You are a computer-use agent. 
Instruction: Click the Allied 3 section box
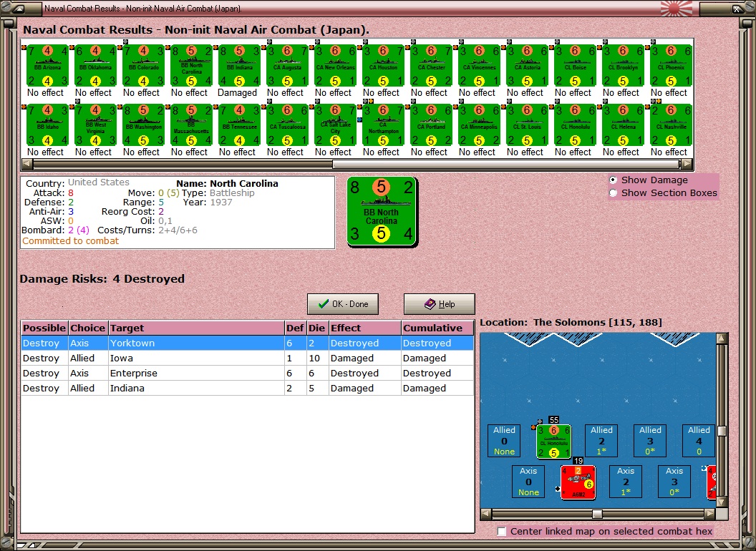point(651,441)
